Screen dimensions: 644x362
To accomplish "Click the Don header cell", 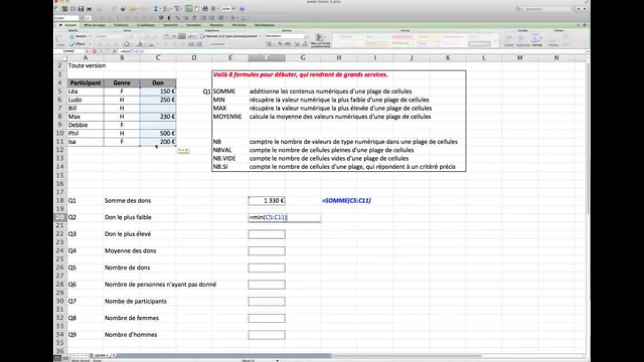I will 158,83.
